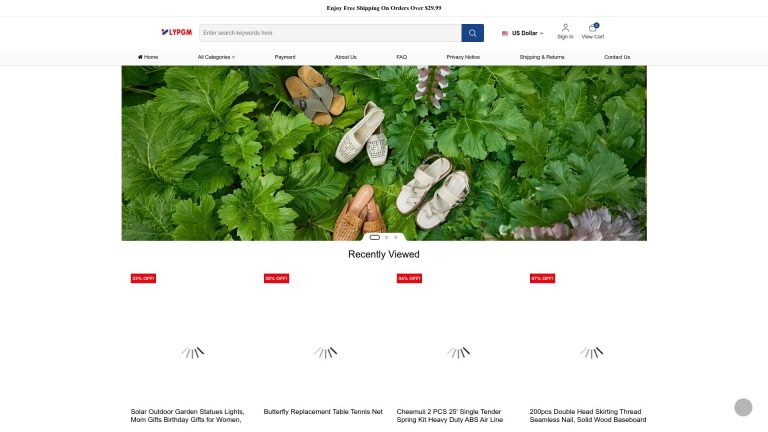Image resolution: width=768 pixels, height=432 pixels.
Task: Select the second carousel slide dot
Action: coord(387,237)
